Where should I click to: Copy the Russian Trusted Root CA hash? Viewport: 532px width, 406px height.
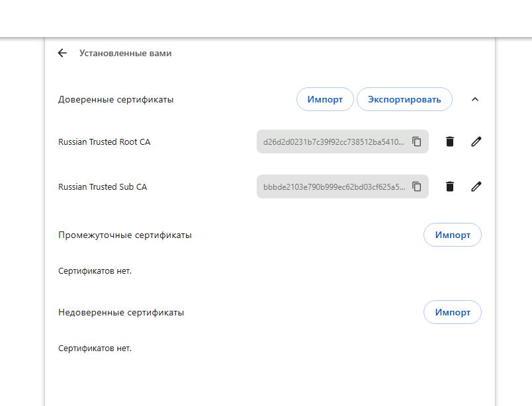(417, 142)
